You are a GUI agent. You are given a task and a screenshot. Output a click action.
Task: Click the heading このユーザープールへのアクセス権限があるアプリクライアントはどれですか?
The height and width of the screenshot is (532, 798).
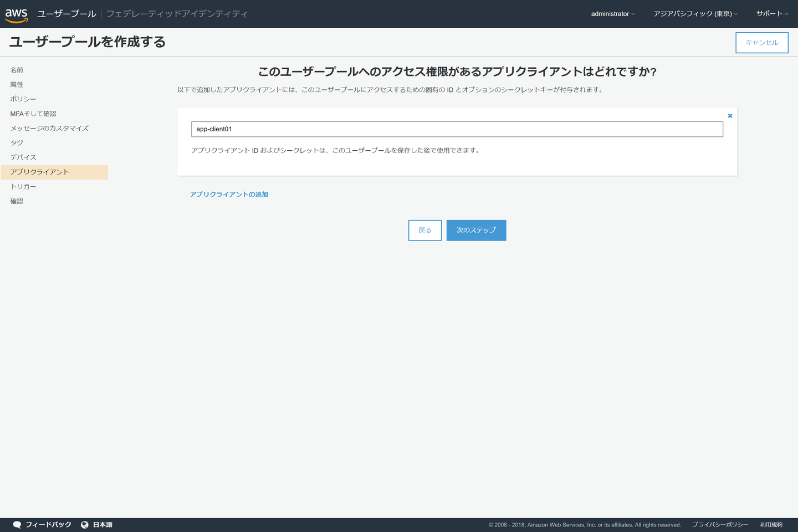click(x=457, y=71)
